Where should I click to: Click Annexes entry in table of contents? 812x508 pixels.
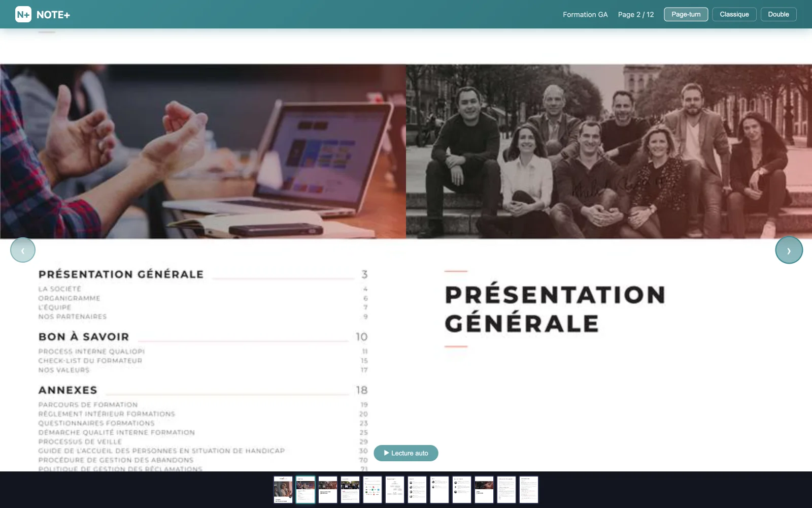point(68,390)
